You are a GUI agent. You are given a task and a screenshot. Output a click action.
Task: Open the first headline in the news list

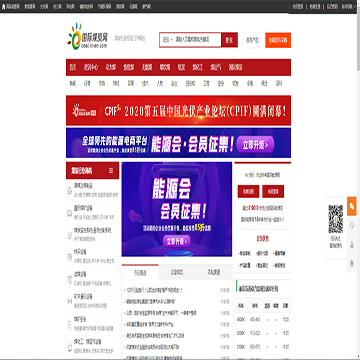point(153,290)
